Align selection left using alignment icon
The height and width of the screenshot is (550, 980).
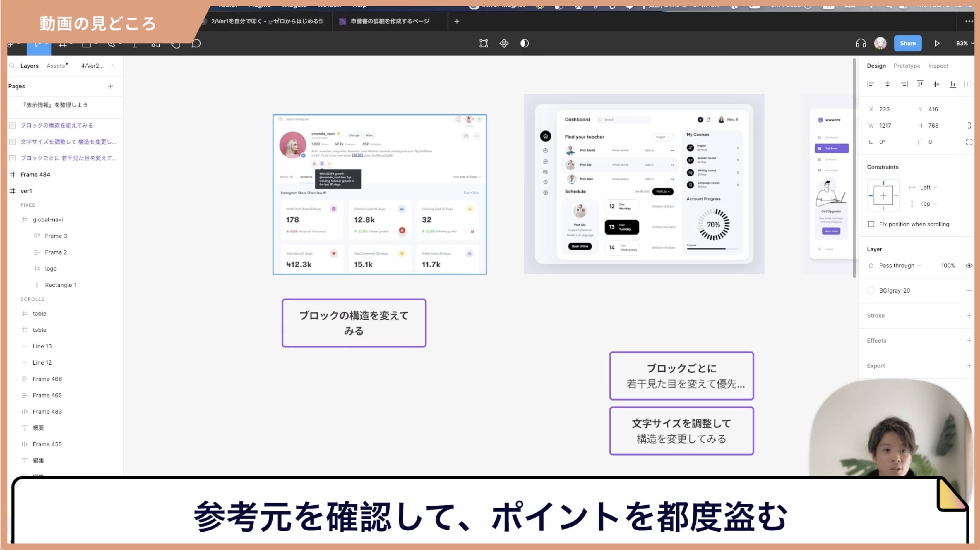(871, 84)
